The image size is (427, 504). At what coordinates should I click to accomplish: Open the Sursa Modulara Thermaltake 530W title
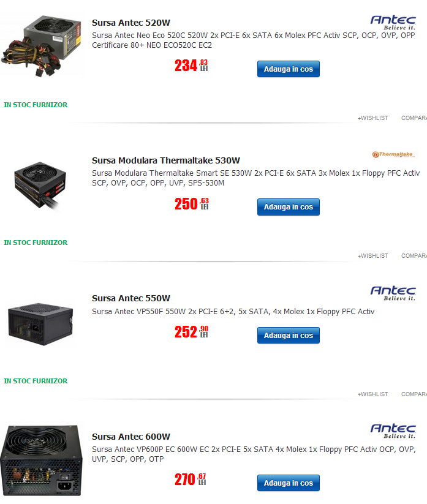point(166,160)
